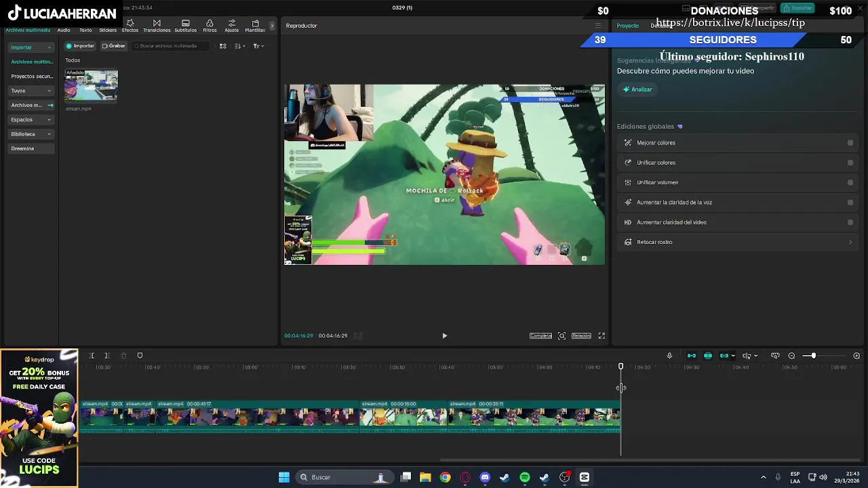This screenshot has height=488, width=868.
Task: Enter fullscreen preview mode
Action: (x=601, y=335)
